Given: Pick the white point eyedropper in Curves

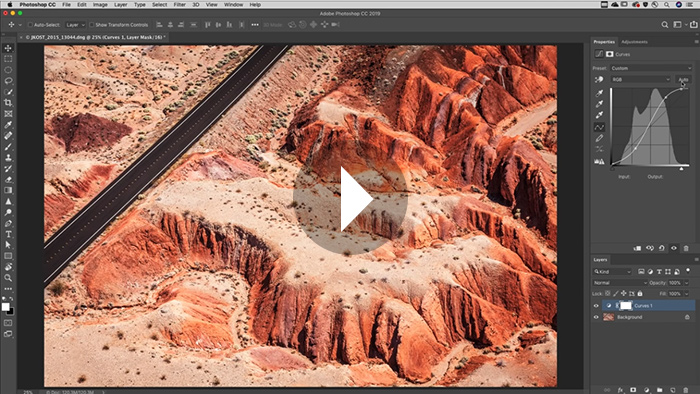Looking at the screenshot, I should 599,115.
